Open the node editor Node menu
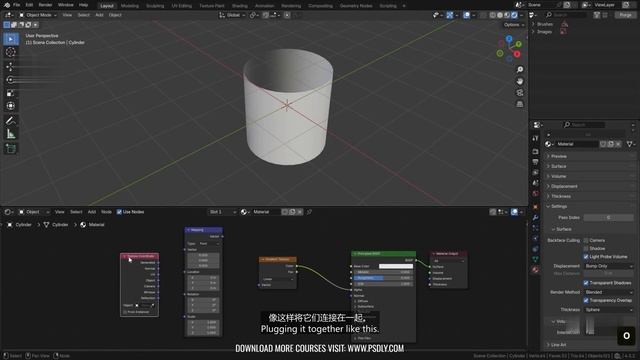Image resolution: width=640 pixels, height=360 pixels. tap(106, 212)
